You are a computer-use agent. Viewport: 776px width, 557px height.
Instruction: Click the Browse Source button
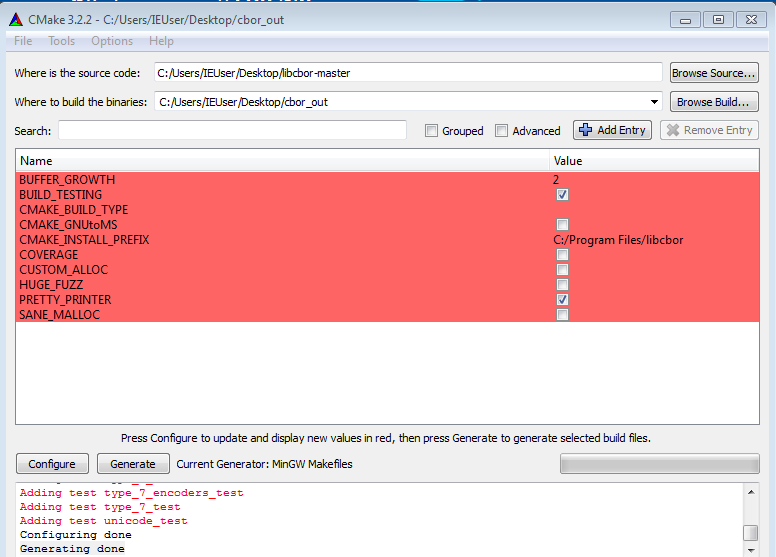pos(714,73)
